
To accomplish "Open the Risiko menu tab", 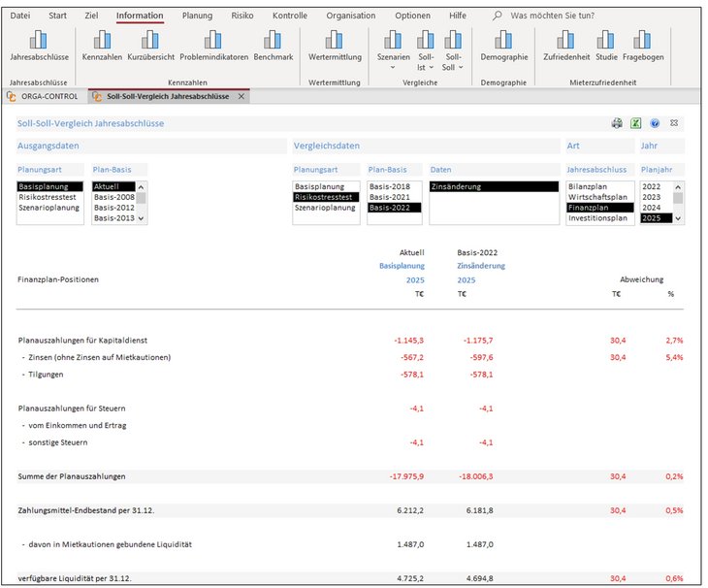I will pos(242,16).
